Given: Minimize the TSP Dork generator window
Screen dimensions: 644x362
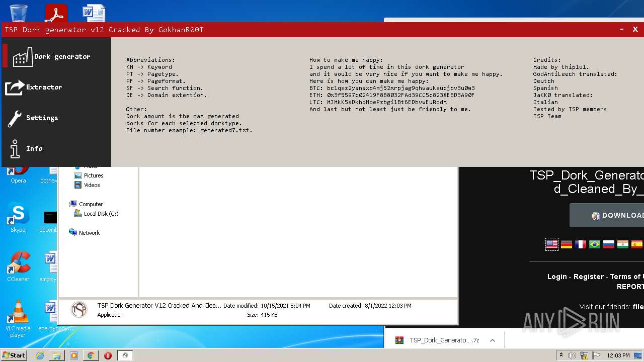Looking at the screenshot, I should pos(622,30).
